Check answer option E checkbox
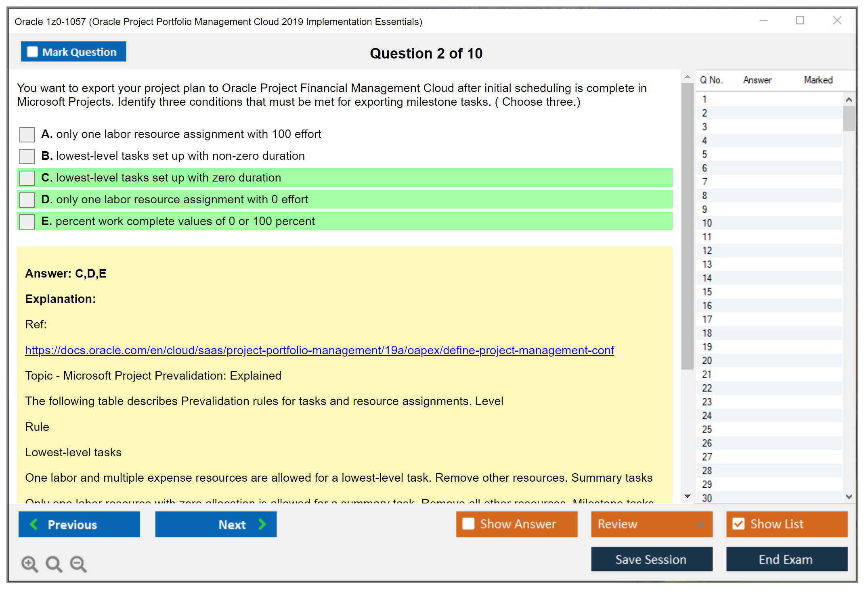This screenshot has width=868, height=593. click(26, 221)
